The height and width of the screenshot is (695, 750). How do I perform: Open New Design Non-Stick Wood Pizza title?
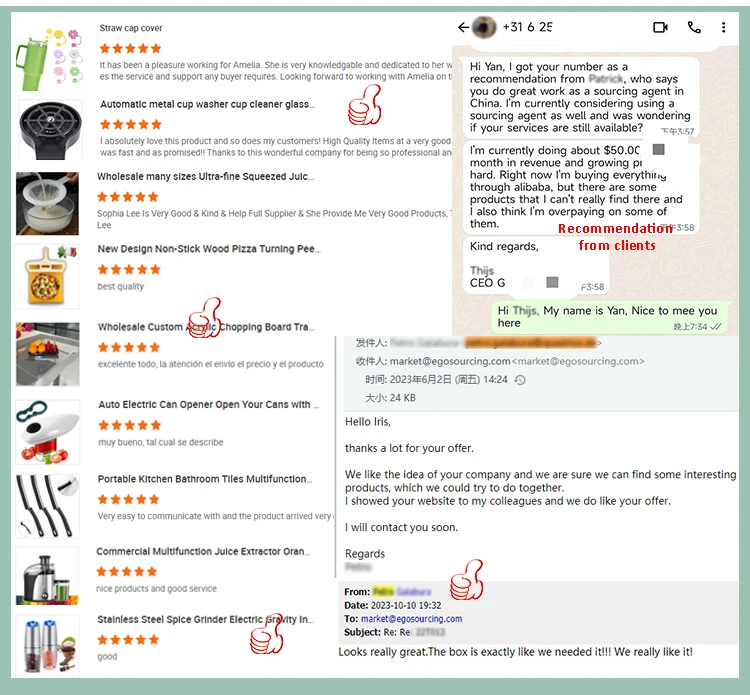pos(209,249)
